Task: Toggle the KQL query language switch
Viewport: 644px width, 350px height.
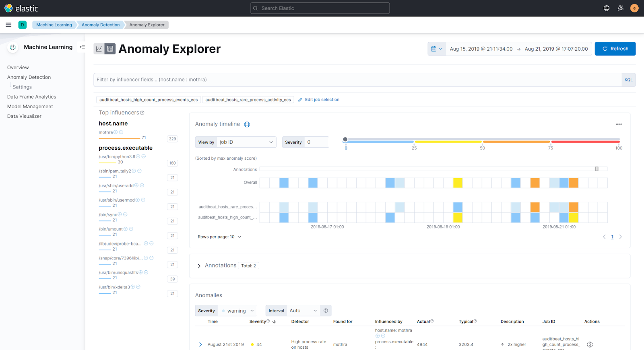Action: 628,80
